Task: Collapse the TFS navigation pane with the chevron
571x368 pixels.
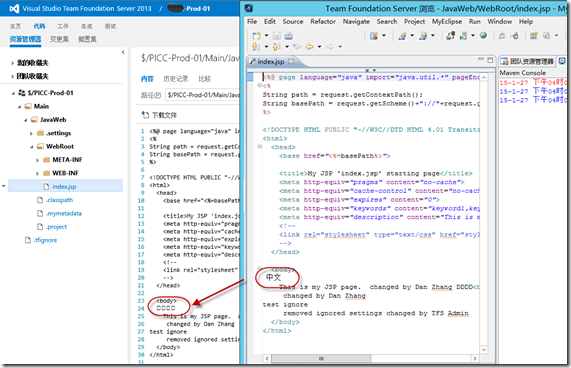Action: (x=123, y=52)
